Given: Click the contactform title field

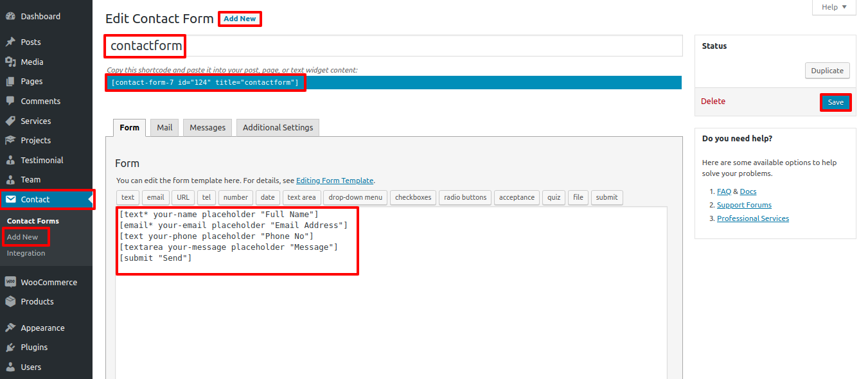Looking at the screenshot, I should [x=393, y=46].
